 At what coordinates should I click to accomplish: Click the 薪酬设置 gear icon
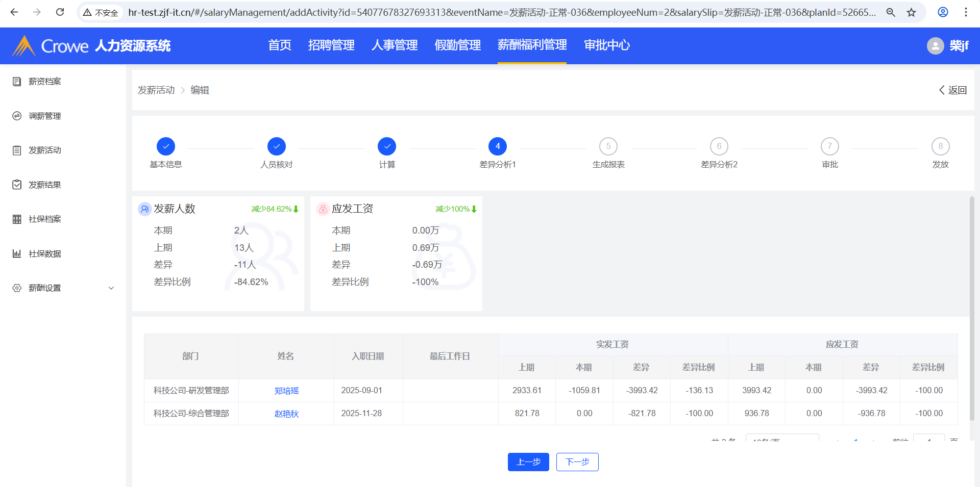pos(17,288)
